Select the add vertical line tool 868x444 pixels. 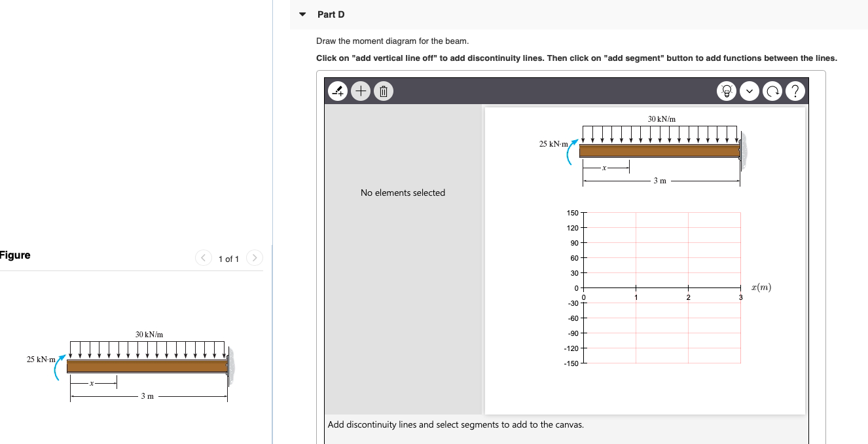pos(337,91)
